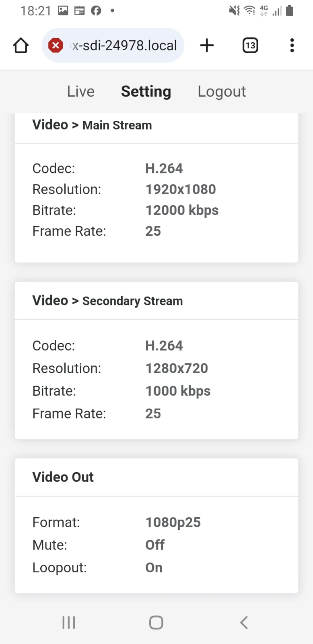313x644 pixels.
Task: Tap the Video > Secondary Stream heading
Action: pos(107,301)
